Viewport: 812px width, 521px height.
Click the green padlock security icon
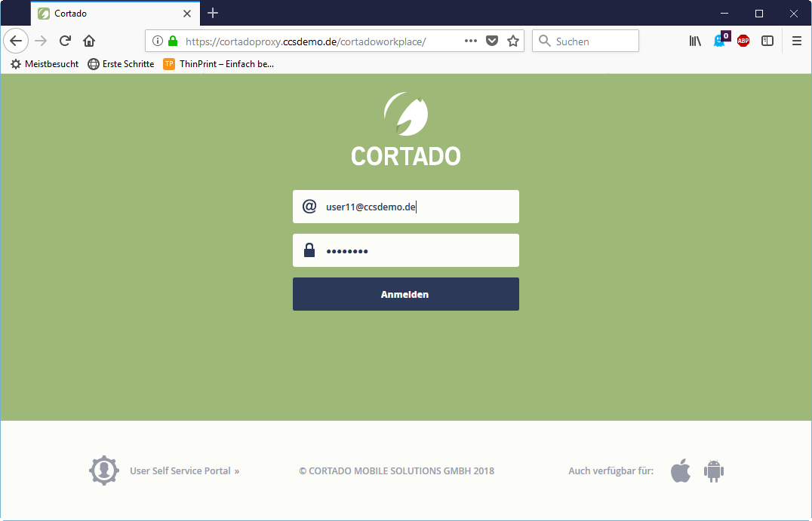coord(173,41)
